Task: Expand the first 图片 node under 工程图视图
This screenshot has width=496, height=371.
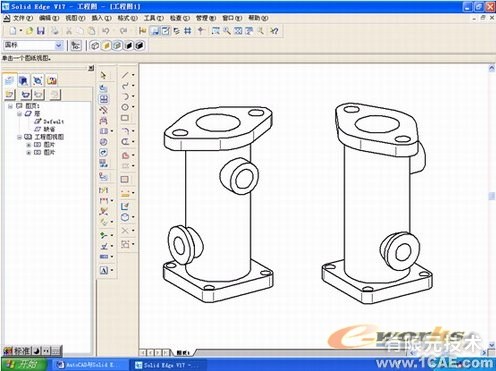Action: pos(28,145)
